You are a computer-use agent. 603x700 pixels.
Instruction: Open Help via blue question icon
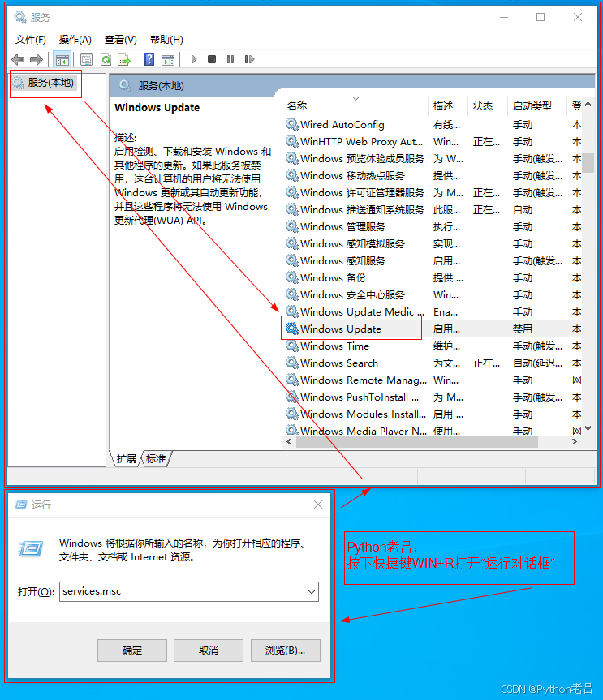click(149, 59)
